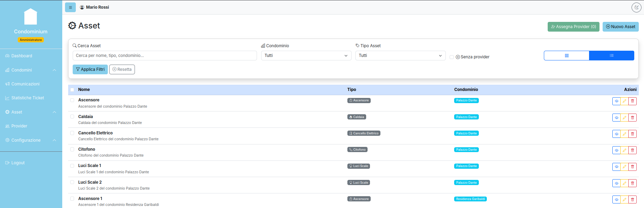The width and height of the screenshot is (644, 208).
Task: Edit the Ascensore asset
Action: click(625, 101)
